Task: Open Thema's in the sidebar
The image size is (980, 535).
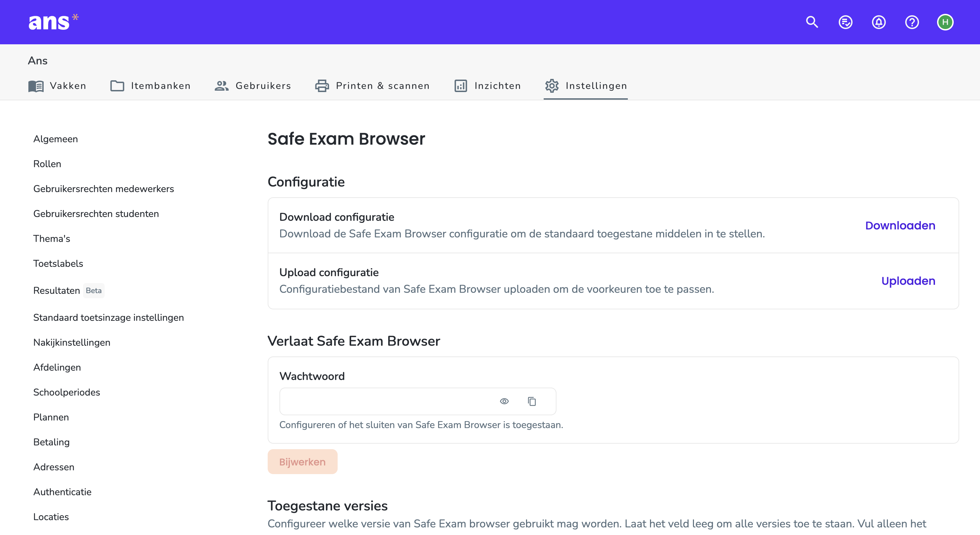Action: pos(52,238)
